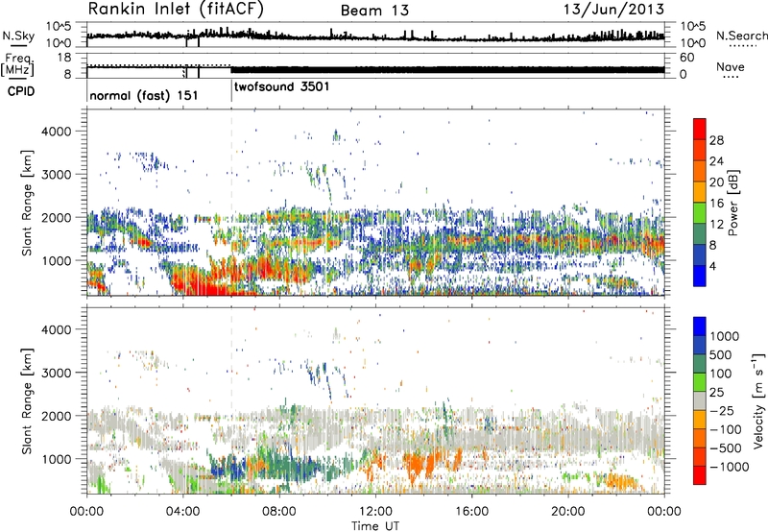
Task: Click the '16:00' time axis tick label
Action: pyautogui.click(x=471, y=512)
